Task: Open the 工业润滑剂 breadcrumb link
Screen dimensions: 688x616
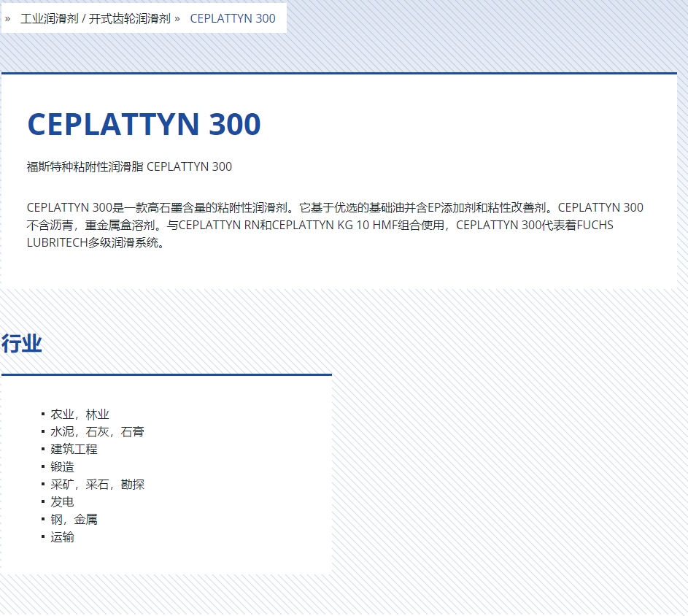Action: tap(49, 18)
